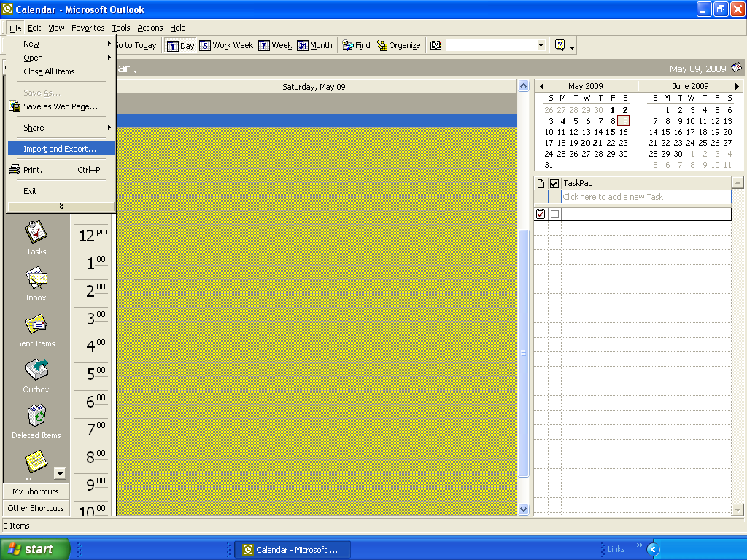Expand the system tray arrow
This screenshot has height=560, width=747.
point(653,550)
